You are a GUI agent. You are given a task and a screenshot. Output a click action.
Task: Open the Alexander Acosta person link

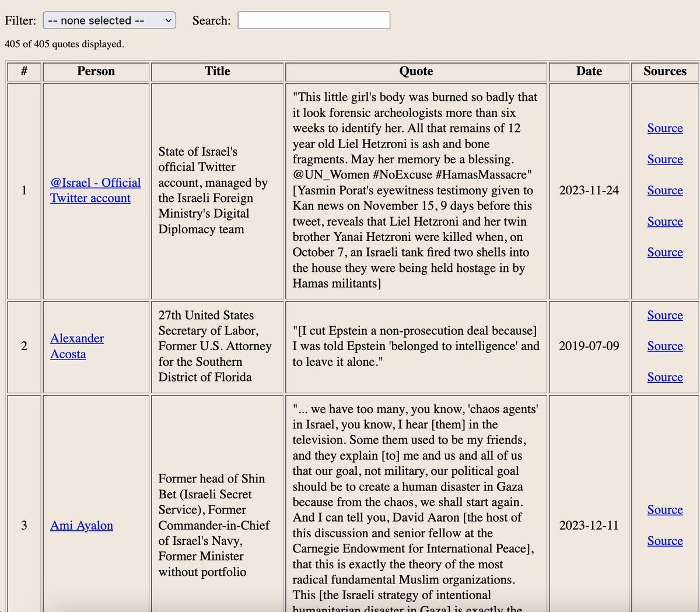(x=77, y=346)
